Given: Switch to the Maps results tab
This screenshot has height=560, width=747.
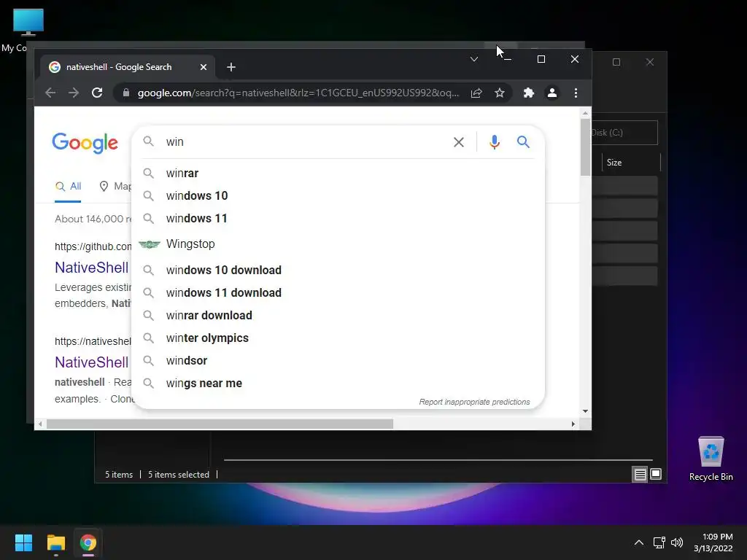Looking at the screenshot, I should (115, 186).
